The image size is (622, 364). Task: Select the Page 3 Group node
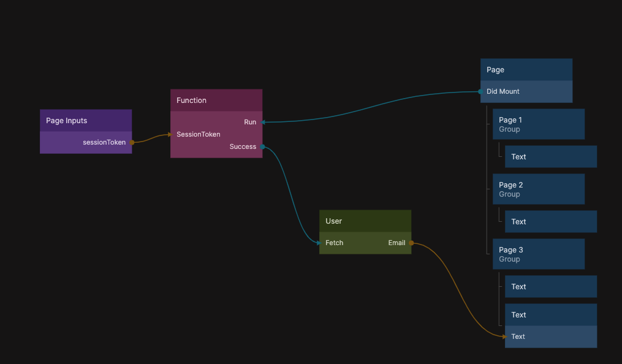coord(538,254)
